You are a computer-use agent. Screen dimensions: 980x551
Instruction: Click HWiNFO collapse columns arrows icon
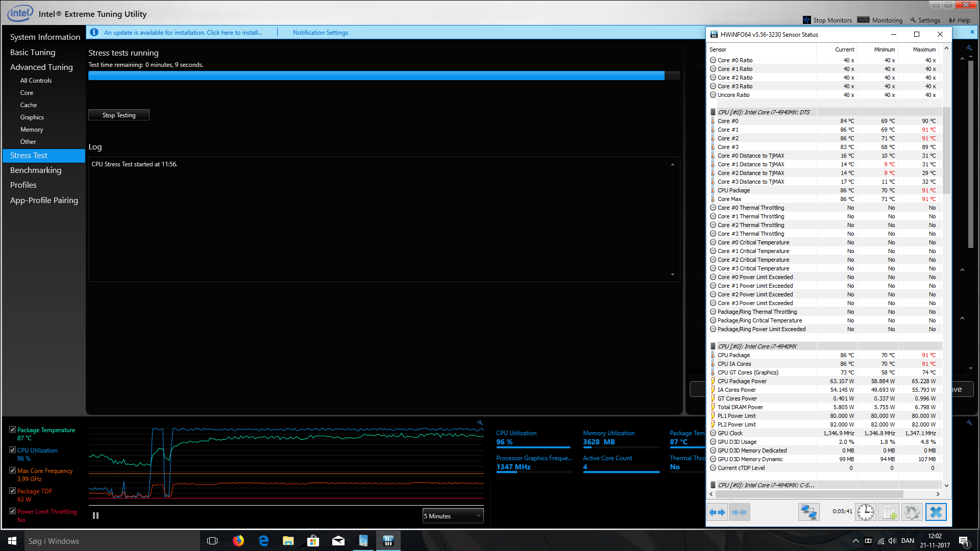click(x=739, y=512)
